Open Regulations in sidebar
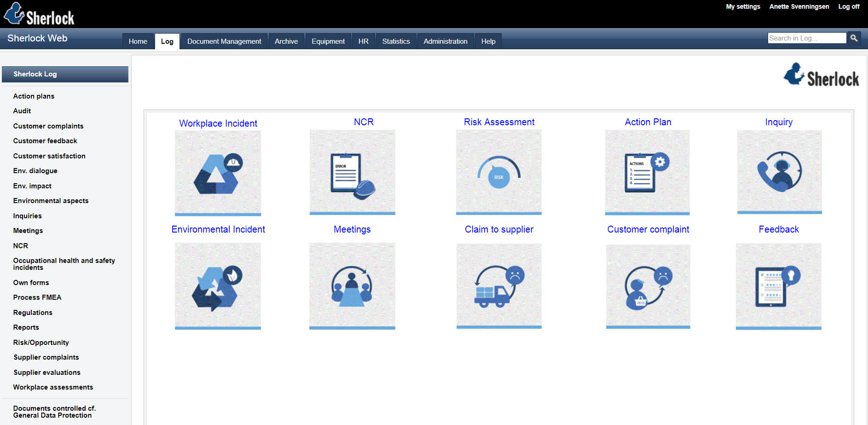 33,313
